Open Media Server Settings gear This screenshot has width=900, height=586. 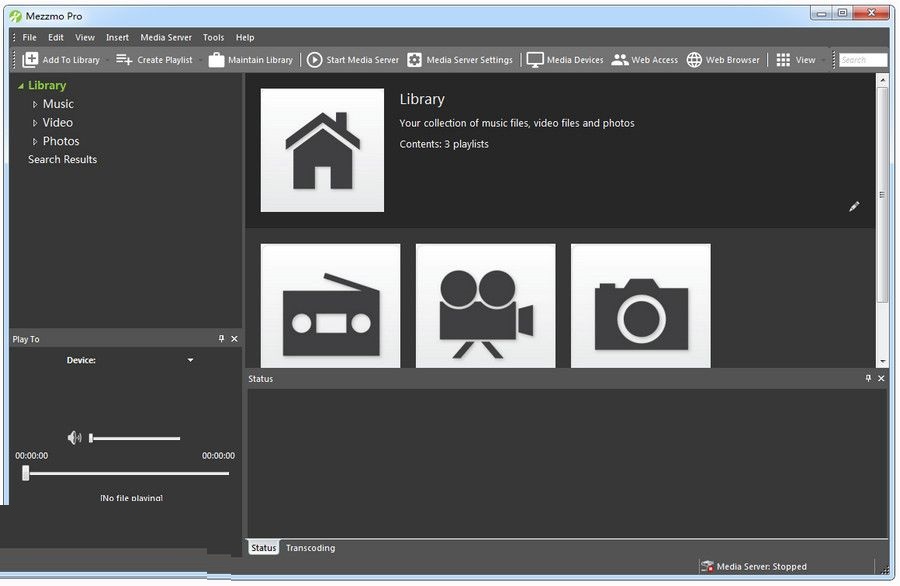(x=415, y=60)
